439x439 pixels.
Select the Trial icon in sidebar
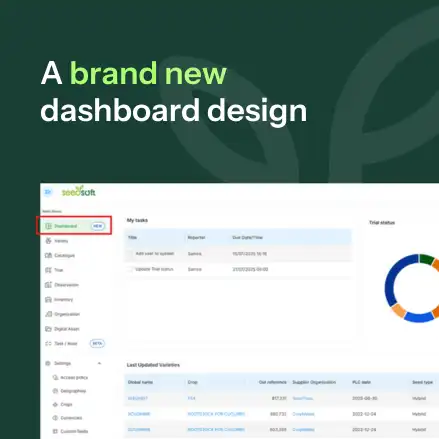[x=48, y=270]
